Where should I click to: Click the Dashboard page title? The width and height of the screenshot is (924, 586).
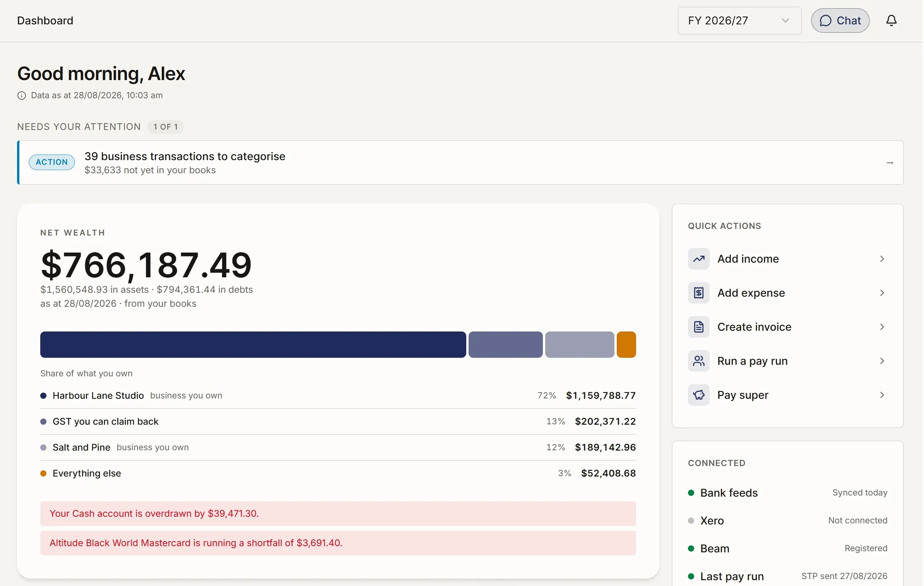pyautogui.click(x=45, y=21)
